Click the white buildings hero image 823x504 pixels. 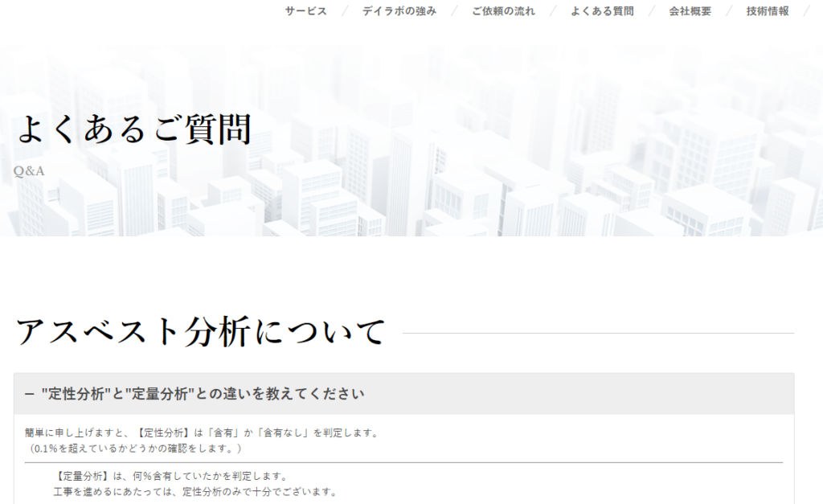(522, 161)
